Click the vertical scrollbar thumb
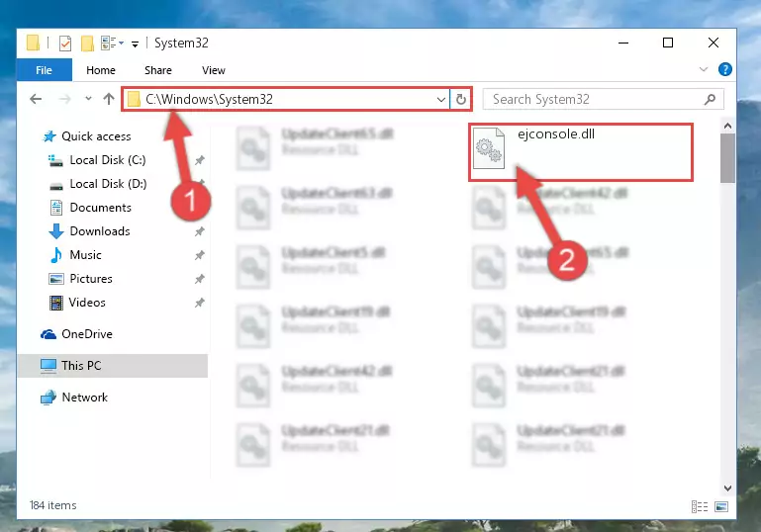761x532 pixels. point(727,158)
